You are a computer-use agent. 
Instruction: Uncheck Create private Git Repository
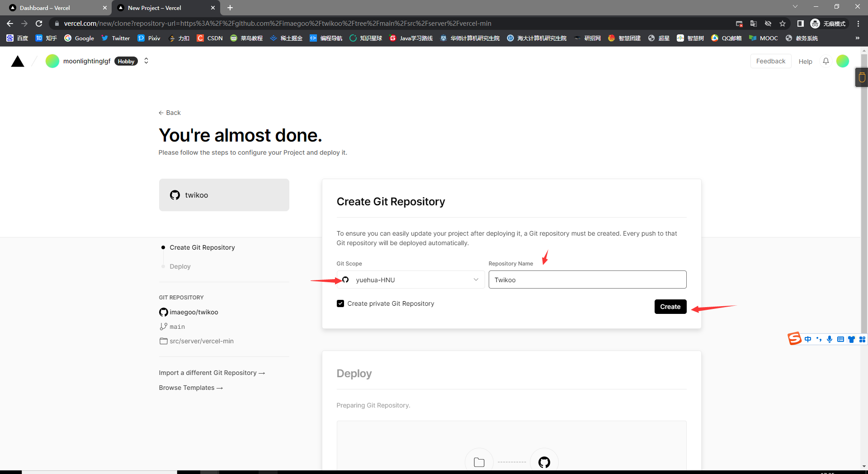tap(340, 303)
